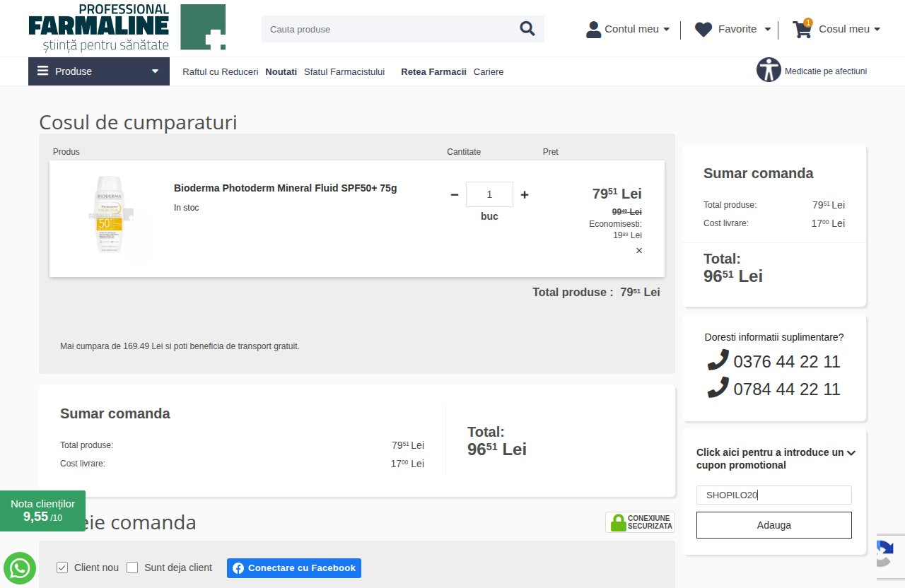This screenshot has width=905, height=588.
Task: Check the Sunt deja client checkbox
Action: click(132, 568)
